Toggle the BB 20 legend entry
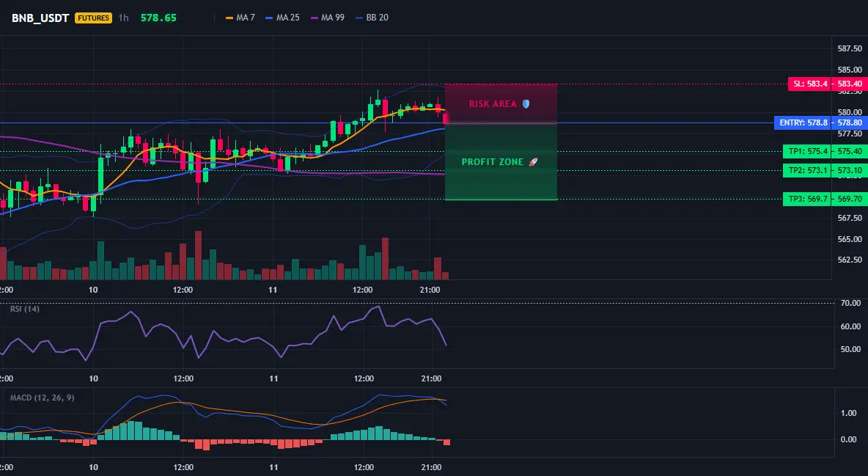 (x=372, y=18)
